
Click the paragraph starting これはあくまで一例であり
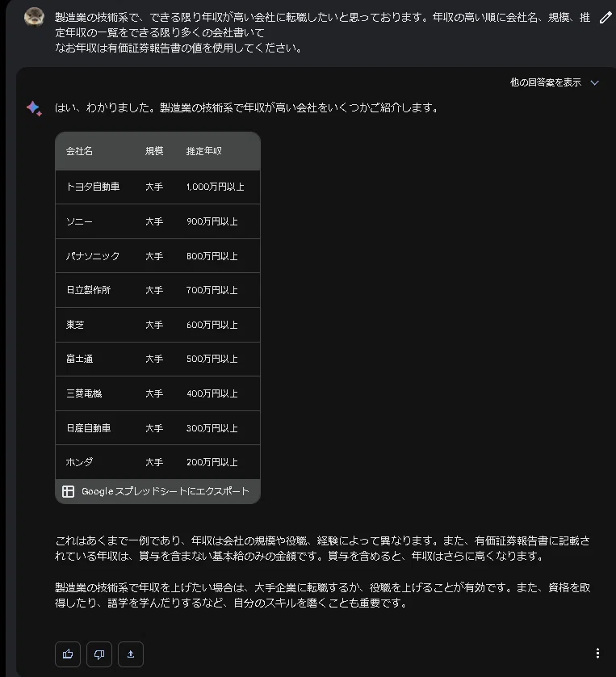(x=322, y=549)
